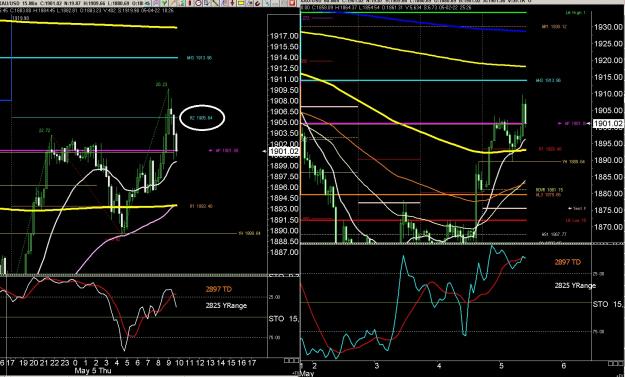
Task: Click the 1901.02 price tag in left chart
Action: point(284,151)
